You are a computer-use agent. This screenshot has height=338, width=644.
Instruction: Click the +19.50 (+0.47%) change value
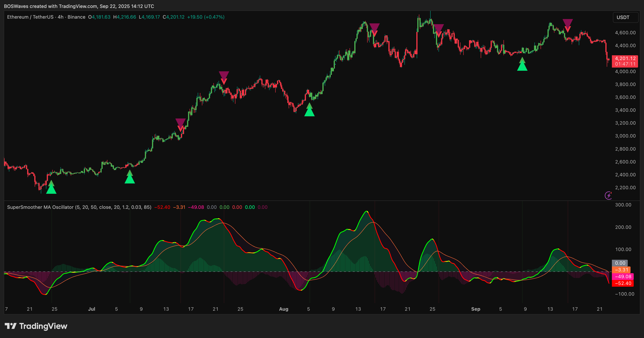pos(206,17)
